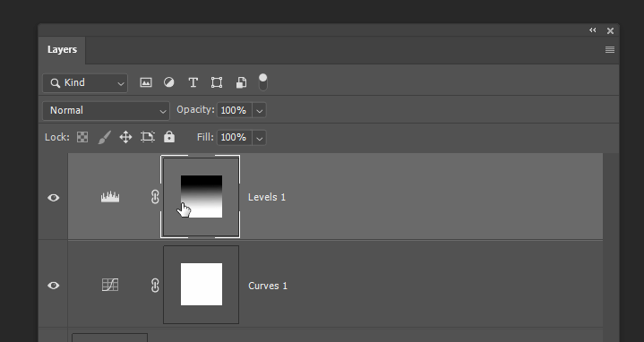This screenshot has width=644, height=342.
Task: Filter for smart objects icon
Action: click(x=241, y=82)
